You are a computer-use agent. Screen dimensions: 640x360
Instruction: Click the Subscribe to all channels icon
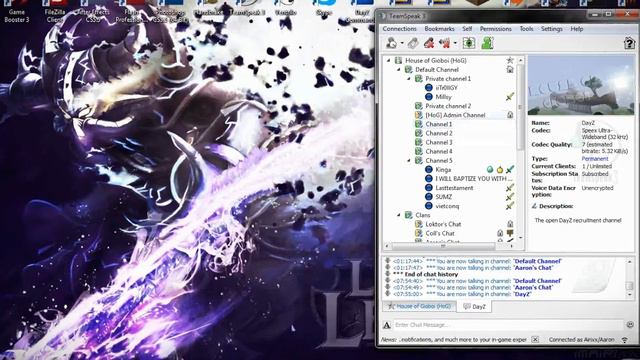point(469,43)
